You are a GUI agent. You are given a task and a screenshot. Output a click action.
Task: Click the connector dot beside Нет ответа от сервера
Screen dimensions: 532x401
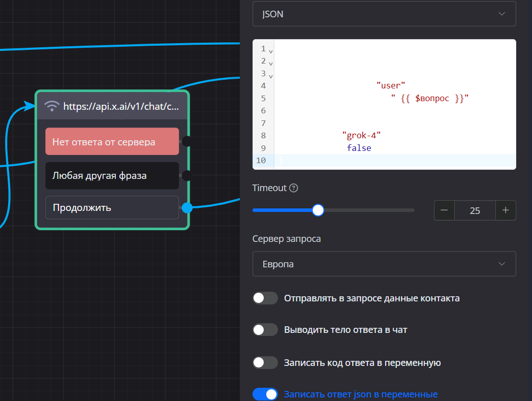[186, 141]
